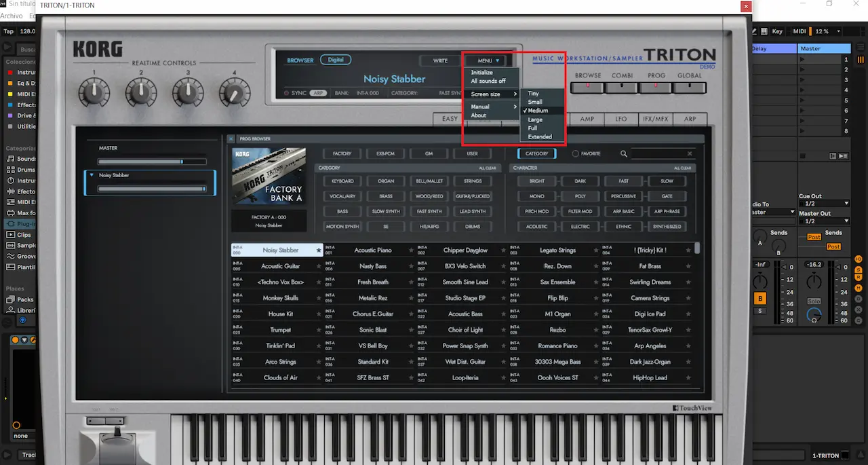
Task: Collapse the Noisy Stabber timbre arrow
Action: coord(92,175)
